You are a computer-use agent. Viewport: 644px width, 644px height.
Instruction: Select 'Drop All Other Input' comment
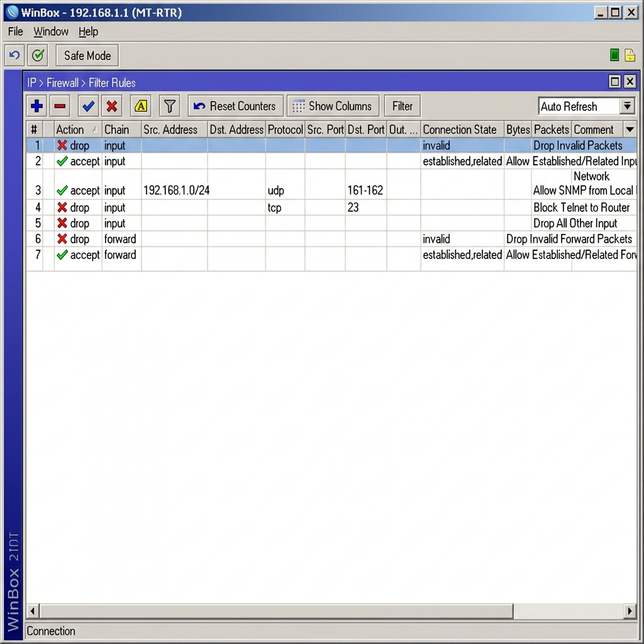[575, 223]
